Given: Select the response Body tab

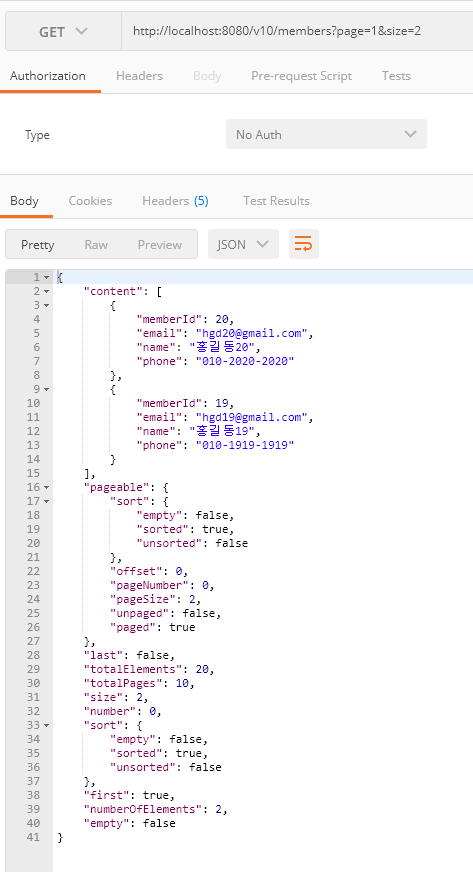Looking at the screenshot, I should point(24,201).
